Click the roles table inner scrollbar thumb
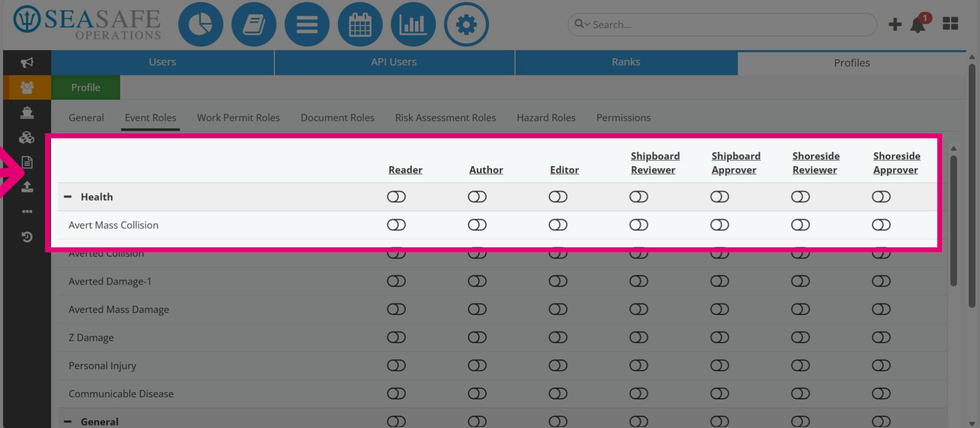The image size is (980, 428). [953, 221]
